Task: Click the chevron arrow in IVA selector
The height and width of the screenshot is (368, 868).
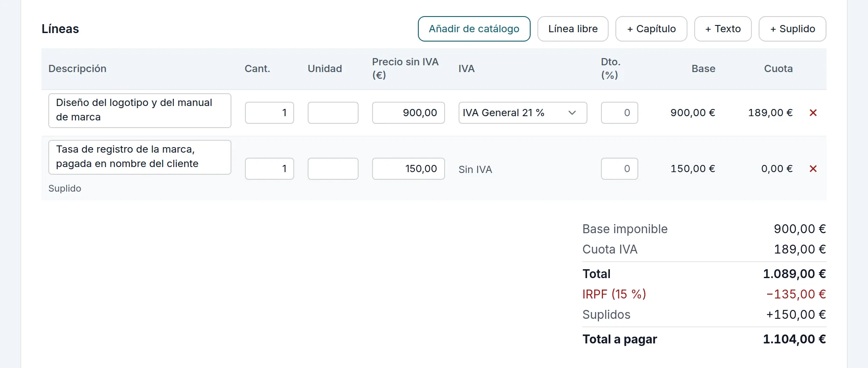Action: pos(572,113)
